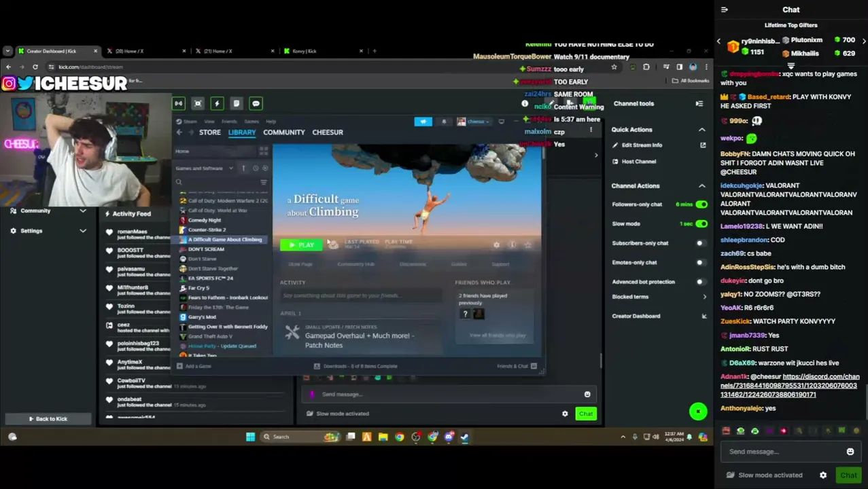Open the Steam STORE tab
This screenshot has height=489, width=868.
(x=210, y=132)
